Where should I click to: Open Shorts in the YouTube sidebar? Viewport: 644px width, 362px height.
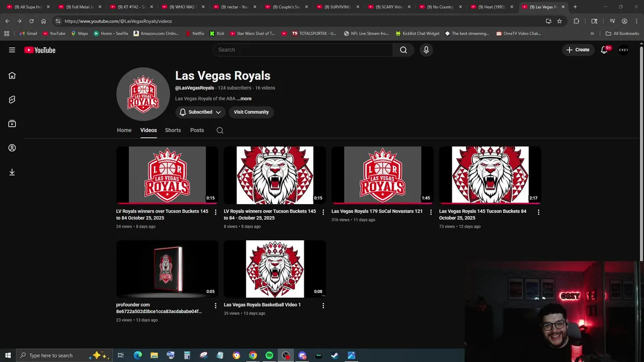tap(12, 100)
